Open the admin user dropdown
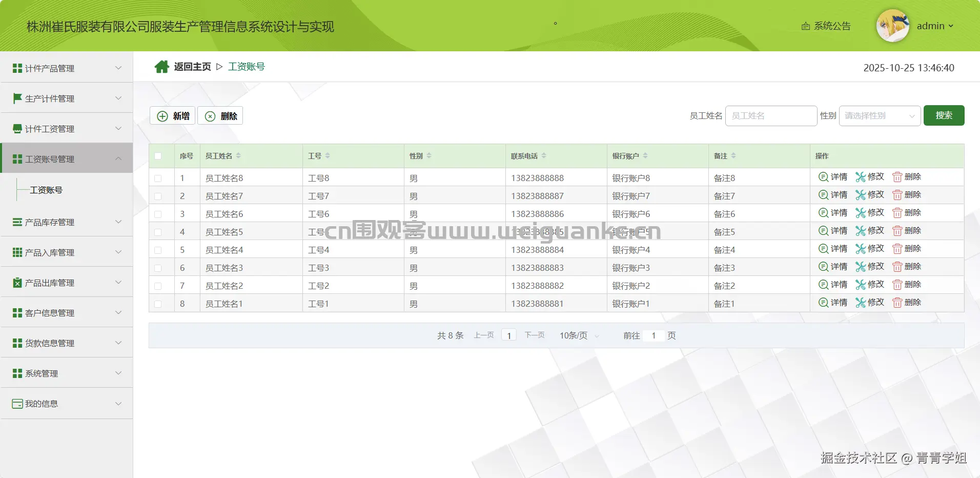Screen dimensions: 980x478 pyautogui.click(x=935, y=26)
